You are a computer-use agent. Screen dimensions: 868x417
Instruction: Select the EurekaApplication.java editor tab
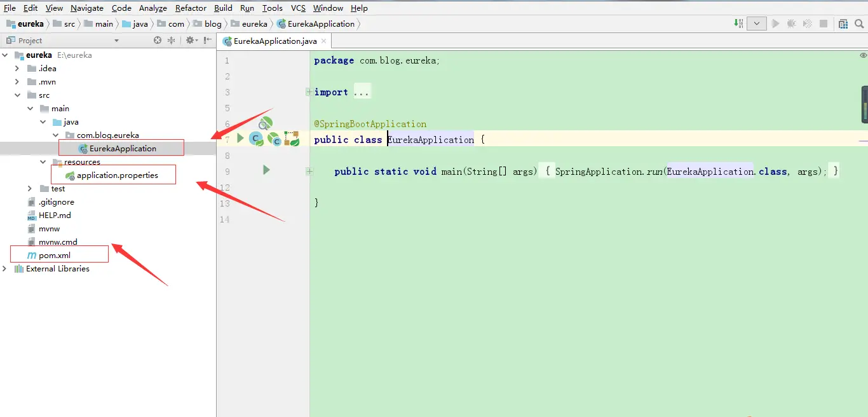point(275,41)
